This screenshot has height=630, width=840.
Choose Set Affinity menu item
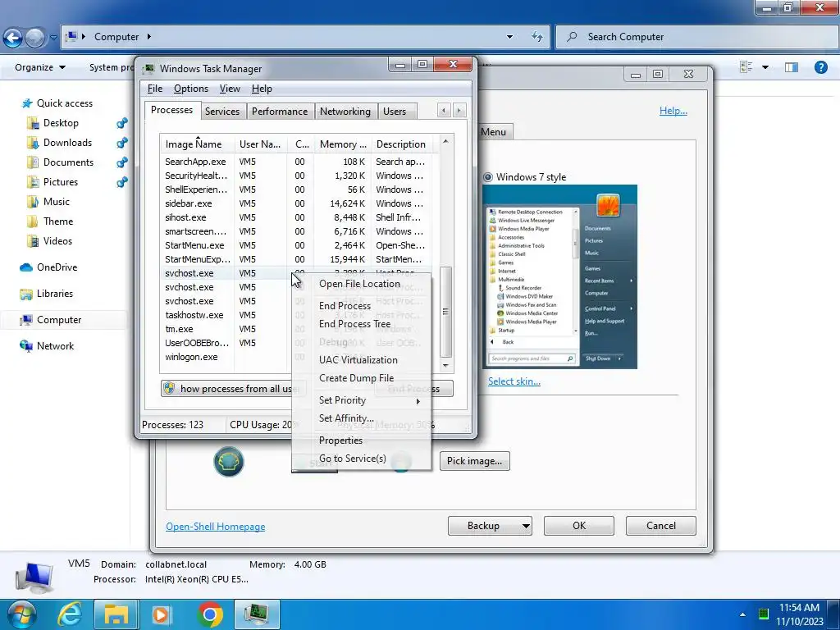click(x=346, y=418)
